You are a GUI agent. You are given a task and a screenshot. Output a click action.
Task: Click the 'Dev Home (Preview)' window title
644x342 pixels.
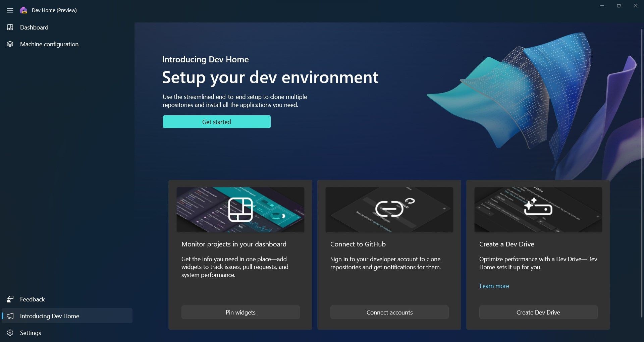tap(54, 10)
